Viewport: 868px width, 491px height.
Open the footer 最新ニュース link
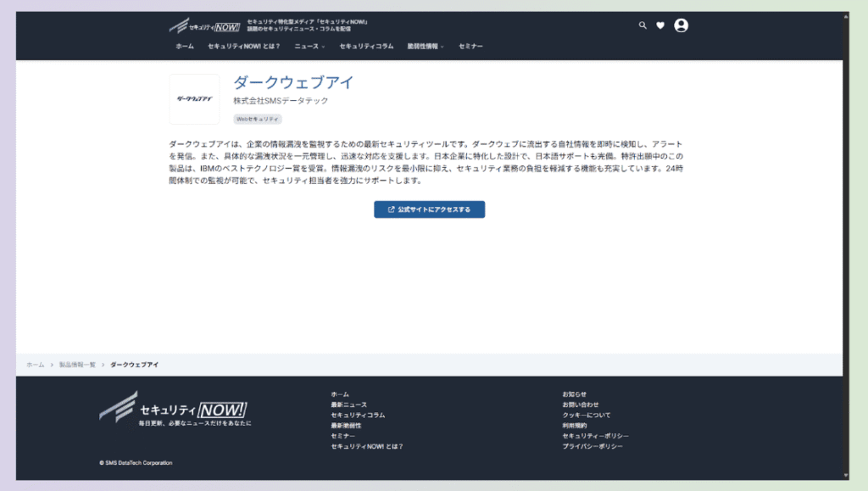coord(348,405)
